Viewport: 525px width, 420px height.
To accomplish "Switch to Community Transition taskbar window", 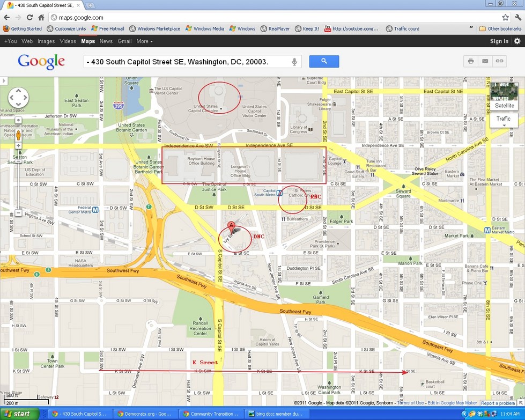I will (x=211, y=414).
